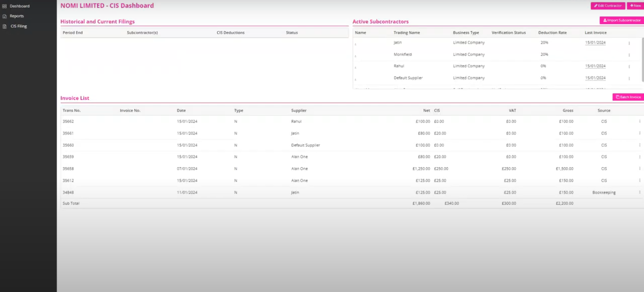
Task: Click the Last Invoice column header
Action: tap(596, 32)
